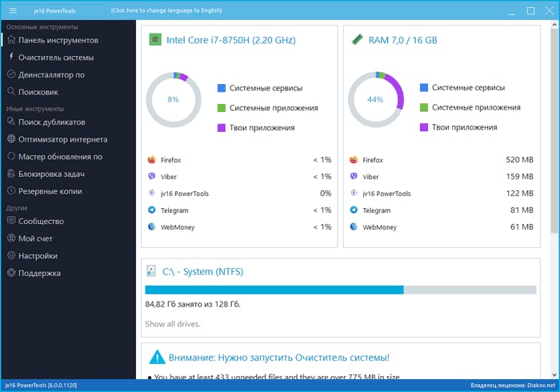Click the account icon for Мой счет
This screenshot has height=392, width=560.
(11, 238)
